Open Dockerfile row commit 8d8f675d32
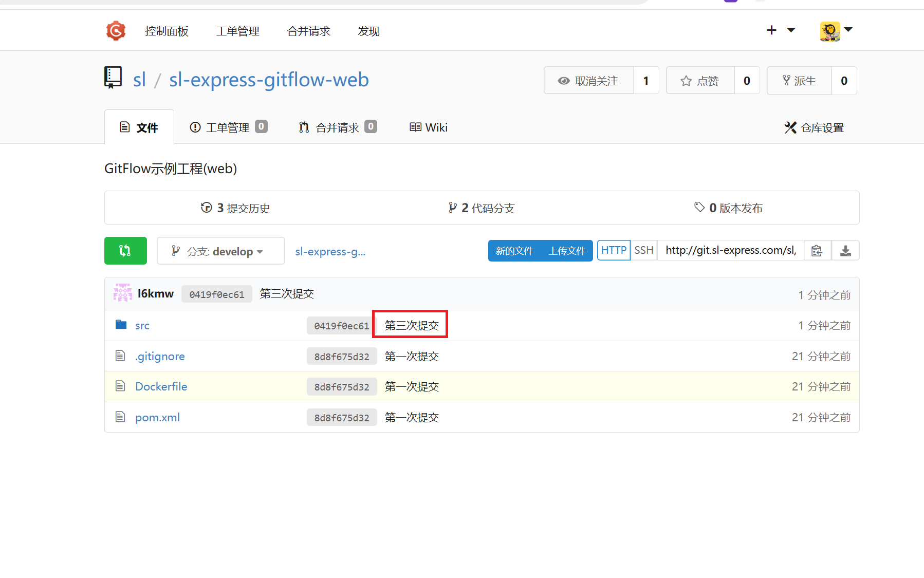The height and width of the screenshot is (578, 924). [342, 386]
